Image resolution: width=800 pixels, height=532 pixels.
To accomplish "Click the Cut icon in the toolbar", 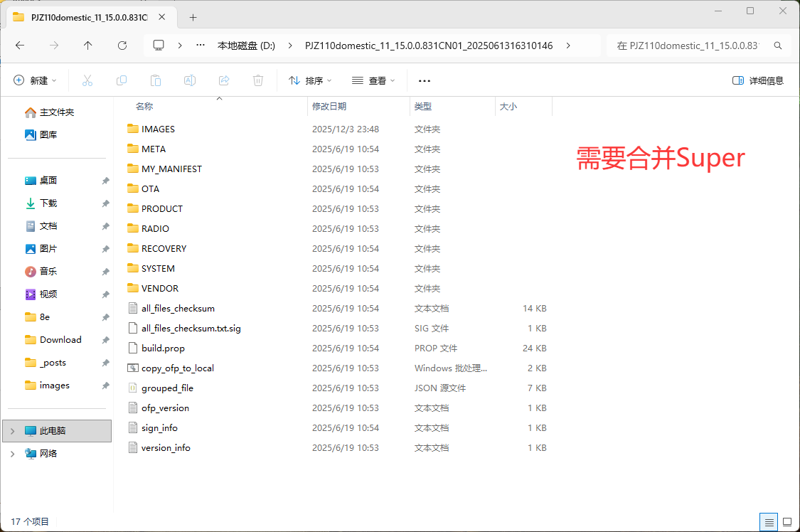I will (x=87, y=80).
